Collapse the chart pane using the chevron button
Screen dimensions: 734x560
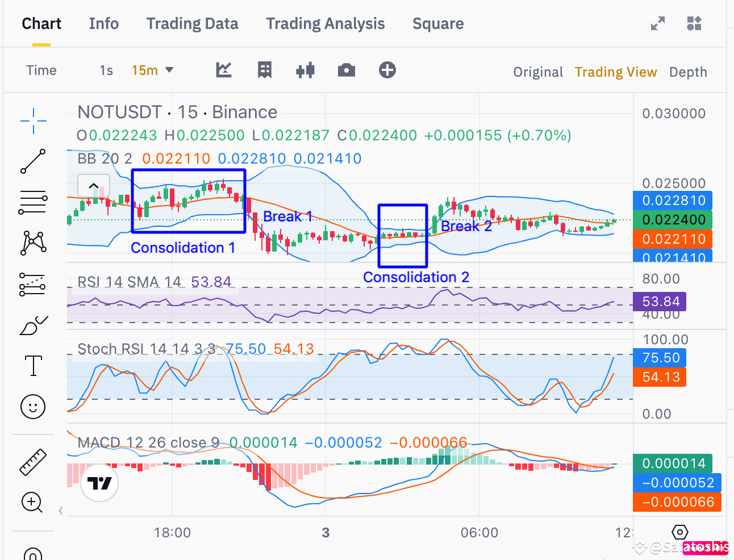click(x=94, y=186)
